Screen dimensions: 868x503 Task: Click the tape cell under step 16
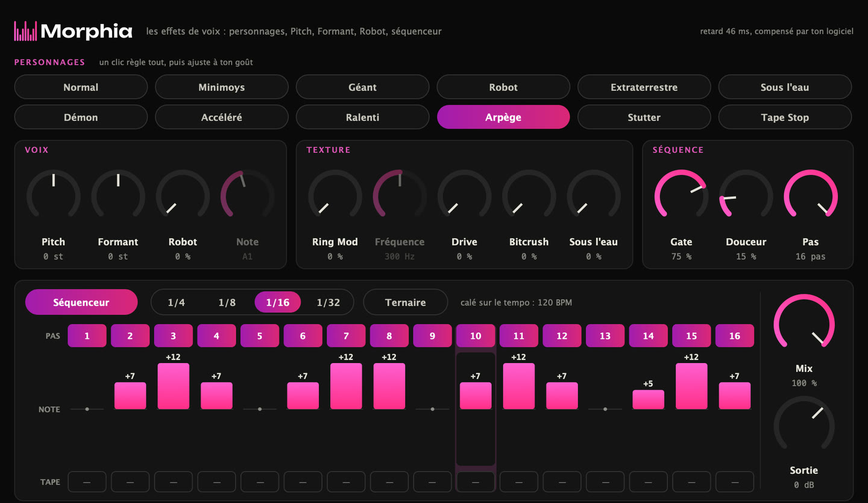(x=735, y=482)
